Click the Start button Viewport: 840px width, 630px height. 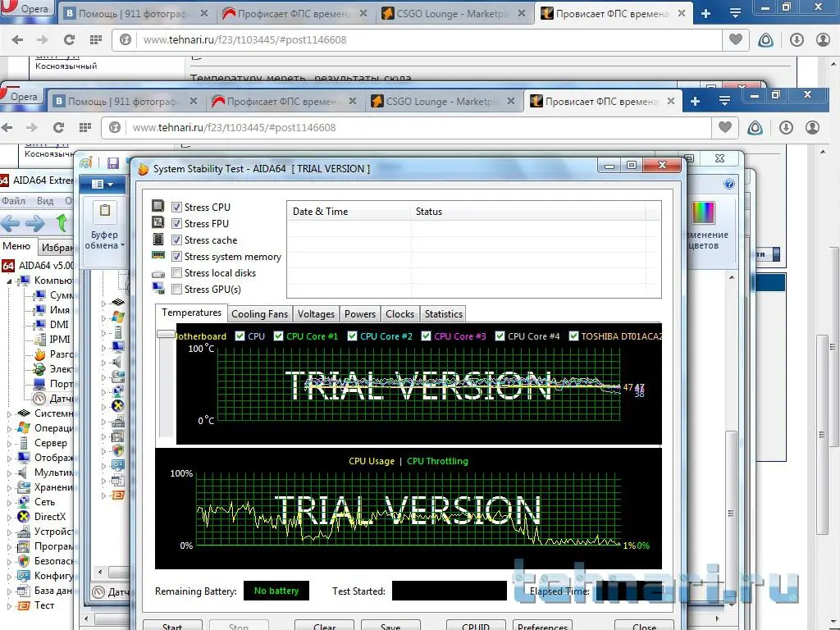pos(172,625)
